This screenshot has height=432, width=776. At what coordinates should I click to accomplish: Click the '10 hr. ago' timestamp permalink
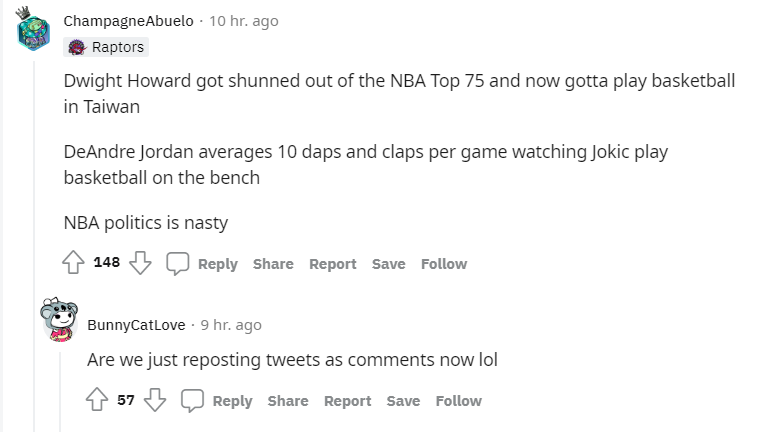tap(243, 21)
